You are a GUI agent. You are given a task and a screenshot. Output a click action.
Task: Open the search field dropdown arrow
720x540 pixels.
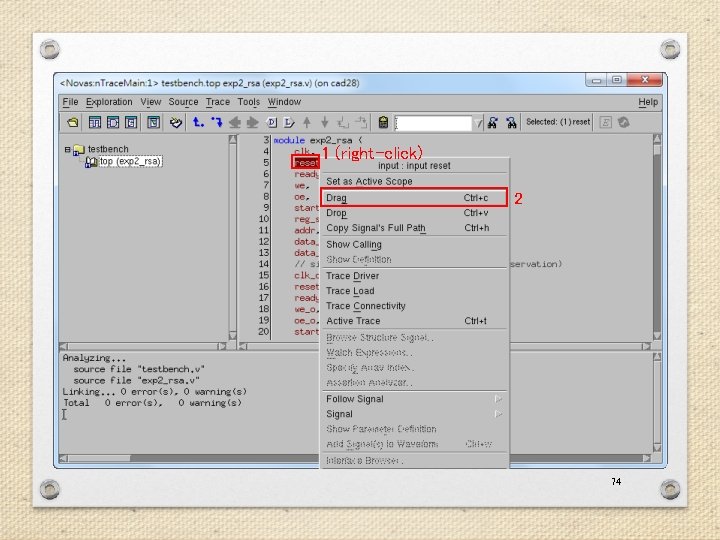[478, 123]
